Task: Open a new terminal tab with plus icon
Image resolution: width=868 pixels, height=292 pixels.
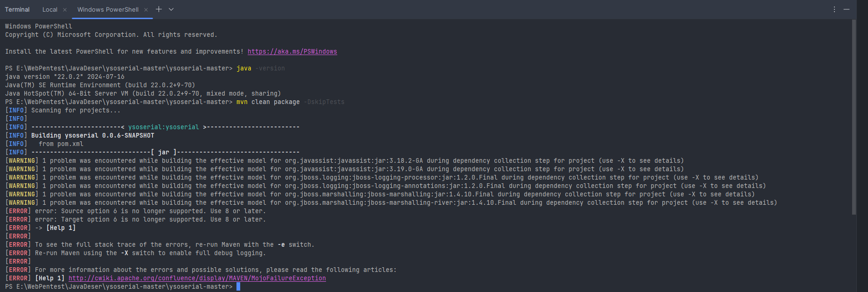Action: (159, 9)
